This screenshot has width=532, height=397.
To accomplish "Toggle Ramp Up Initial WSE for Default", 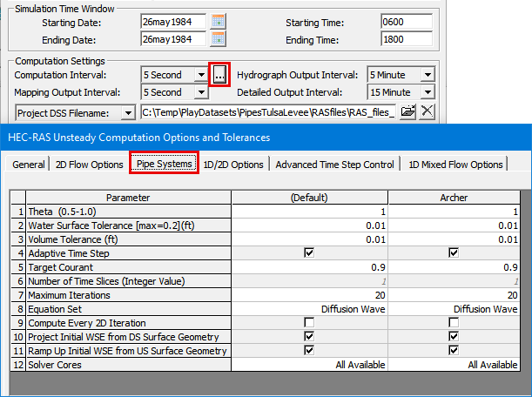I will [309, 351].
